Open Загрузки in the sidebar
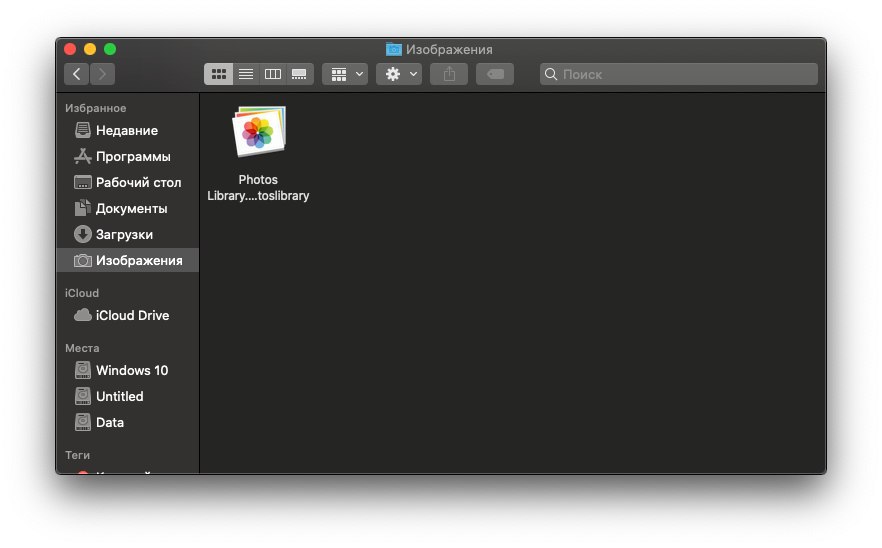The image size is (882, 548). [x=128, y=234]
